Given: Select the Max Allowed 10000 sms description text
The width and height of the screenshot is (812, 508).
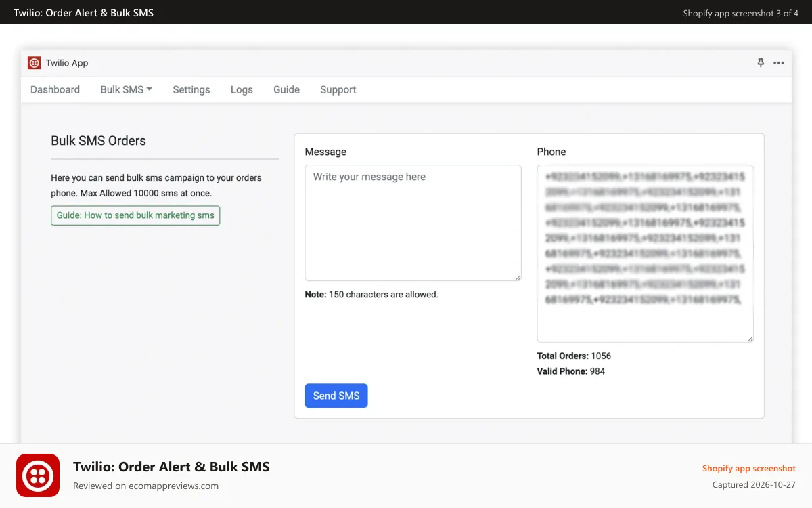Looking at the screenshot, I should tap(156, 186).
